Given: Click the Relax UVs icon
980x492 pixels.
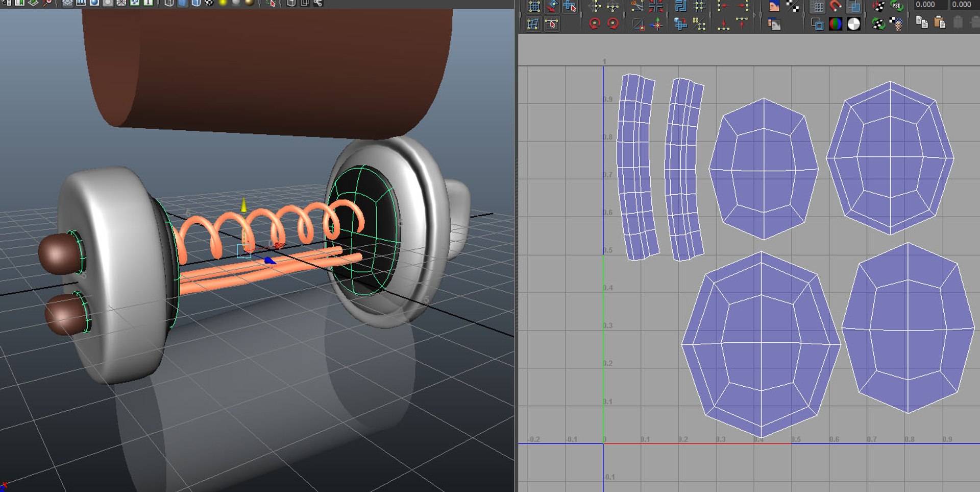Looking at the screenshot, I should click(699, 24).
